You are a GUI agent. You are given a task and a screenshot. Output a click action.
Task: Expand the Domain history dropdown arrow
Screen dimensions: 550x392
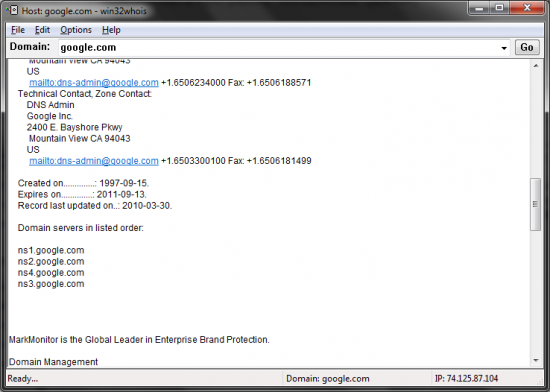[x=504, y=48]
